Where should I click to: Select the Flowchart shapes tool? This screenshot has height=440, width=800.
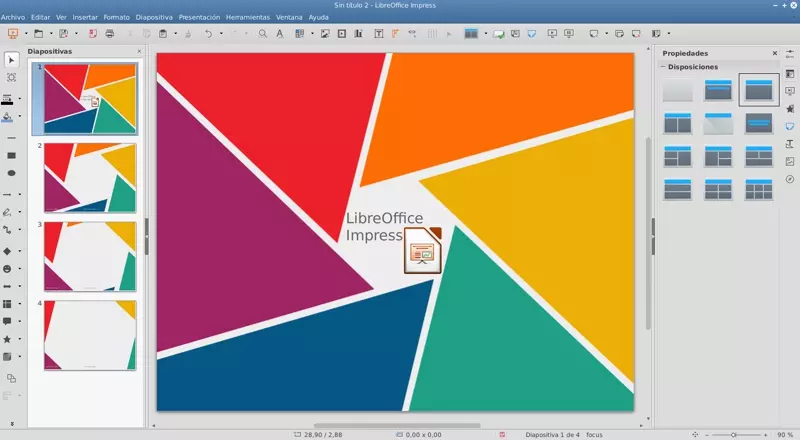(x=7, y=304)
